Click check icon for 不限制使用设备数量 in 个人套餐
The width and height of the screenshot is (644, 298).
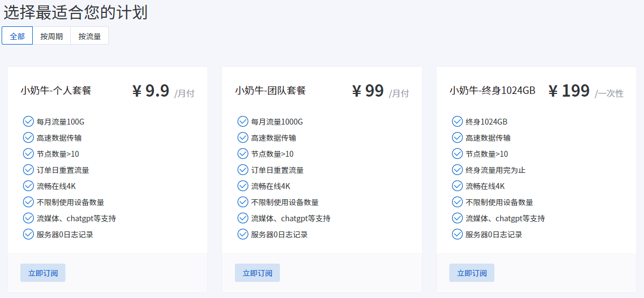28,202
